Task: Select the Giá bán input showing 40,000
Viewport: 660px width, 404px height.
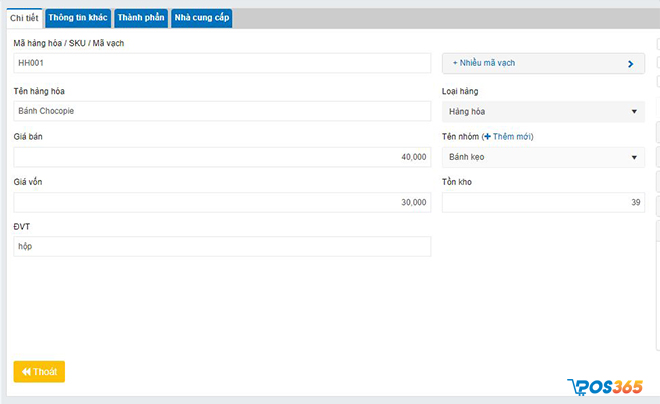Action: click(222, 157)
